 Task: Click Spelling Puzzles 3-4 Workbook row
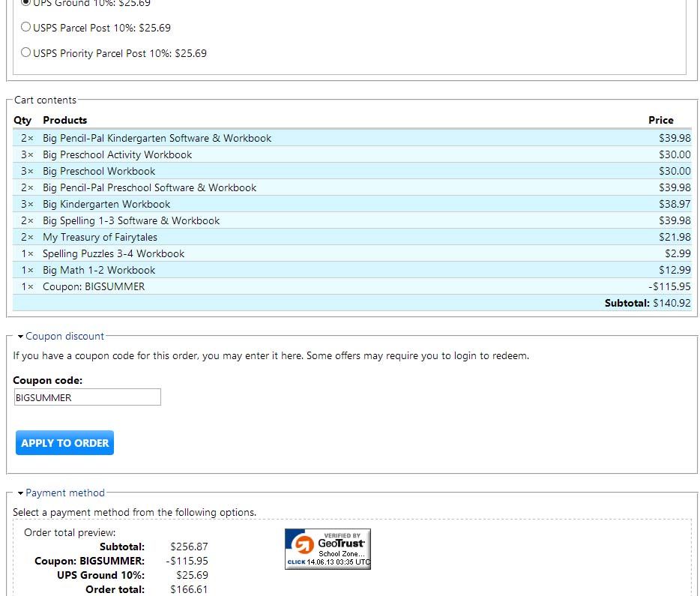coord(113,254)
